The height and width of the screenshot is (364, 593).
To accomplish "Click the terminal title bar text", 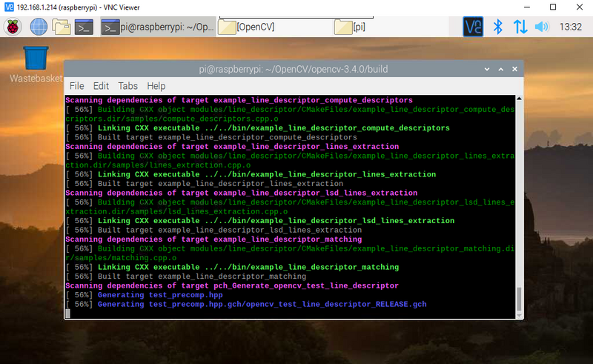I will pos(294,69).
